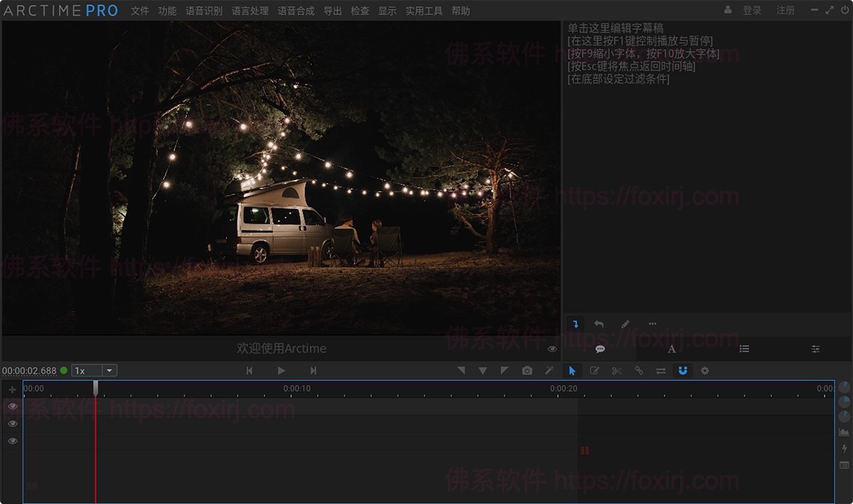Click the chain link tool icon
The height and width of the screenshot is (504, 853).
[638, 370]
